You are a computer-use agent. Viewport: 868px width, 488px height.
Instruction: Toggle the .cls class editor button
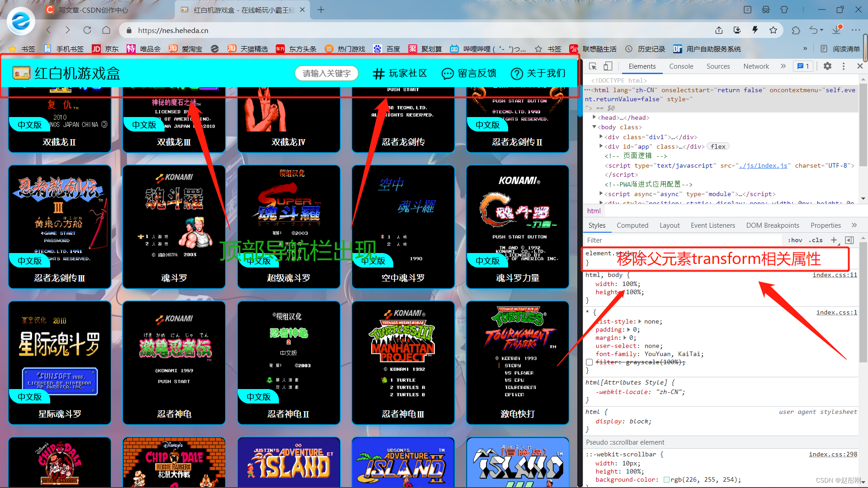click(x=816, y=240)
